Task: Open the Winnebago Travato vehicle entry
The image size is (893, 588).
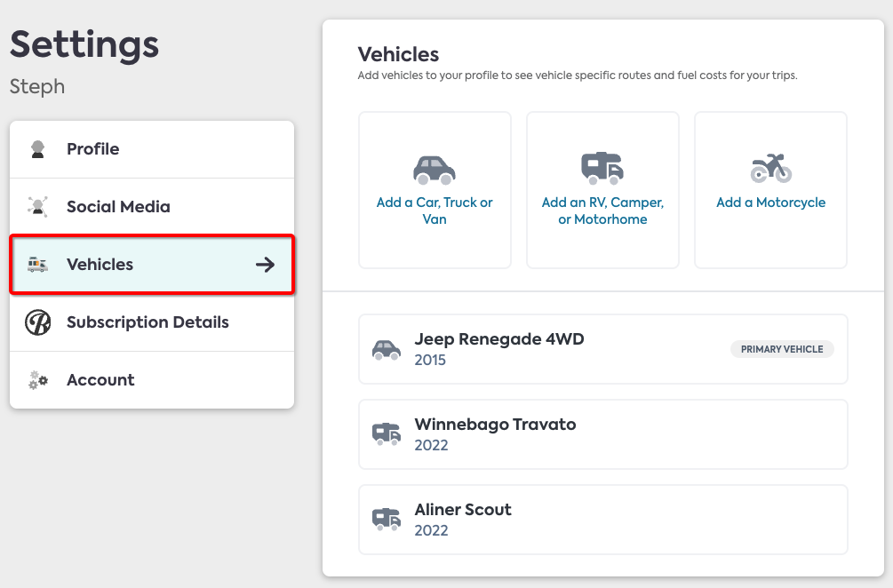Action: [603, 434]
